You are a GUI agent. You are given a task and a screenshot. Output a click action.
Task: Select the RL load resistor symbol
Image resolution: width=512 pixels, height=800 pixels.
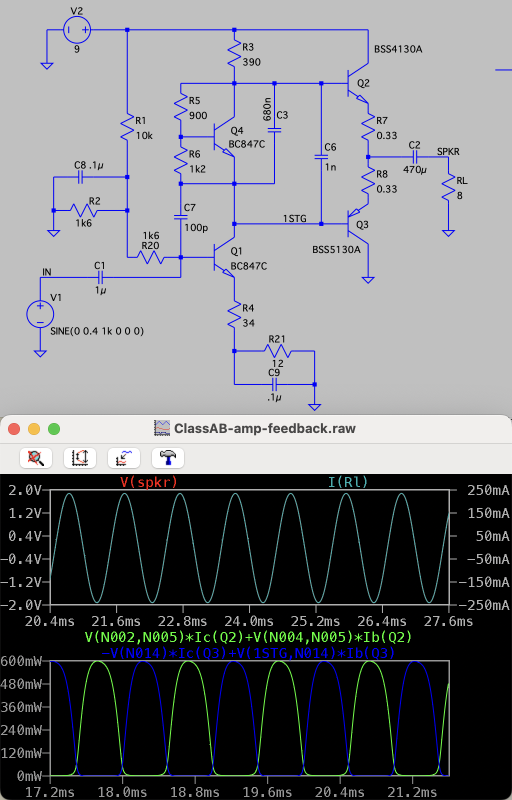(x=448, y=186)
